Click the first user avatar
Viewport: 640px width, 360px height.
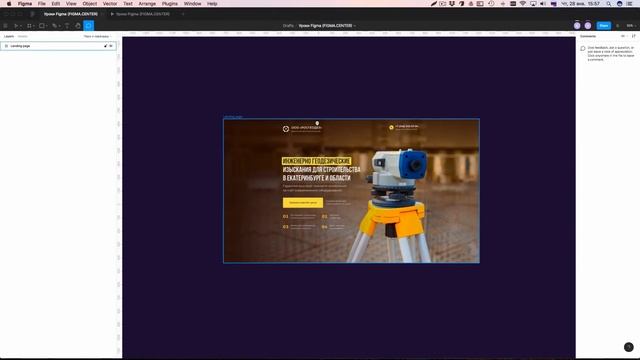[x=577, y=26]
